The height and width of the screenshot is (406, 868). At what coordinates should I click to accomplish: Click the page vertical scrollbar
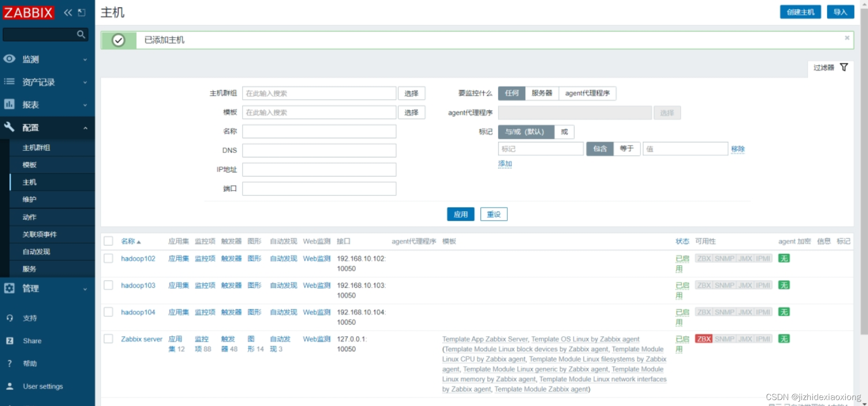point(864,172)
